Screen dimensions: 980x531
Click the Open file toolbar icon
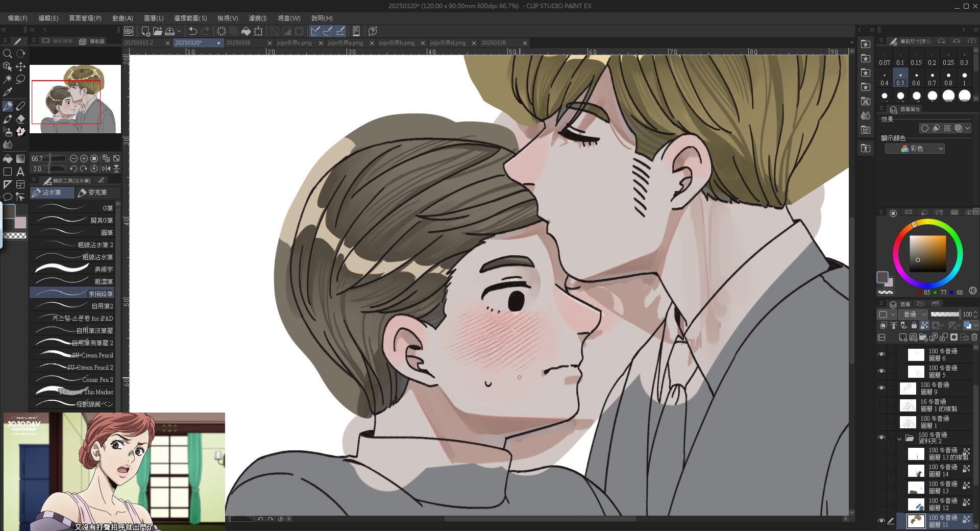coord(157,31)
